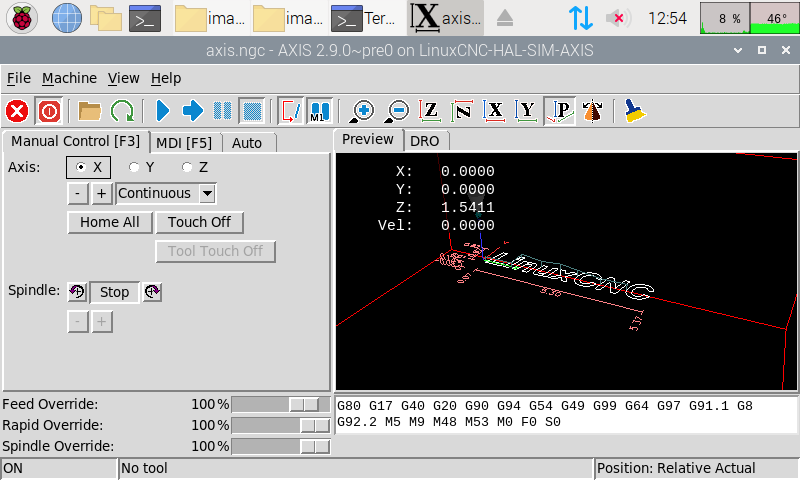Switch to Ter... terminal taskbar window
The width and height of the screenshot is (800, 480).
363,18
